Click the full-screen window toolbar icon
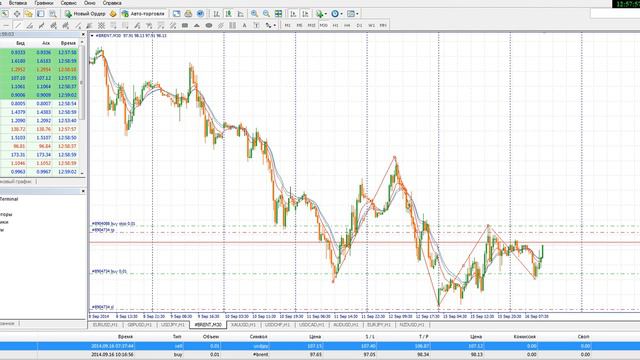The height and width of the screenshot is (360, 640). [176, 13]
